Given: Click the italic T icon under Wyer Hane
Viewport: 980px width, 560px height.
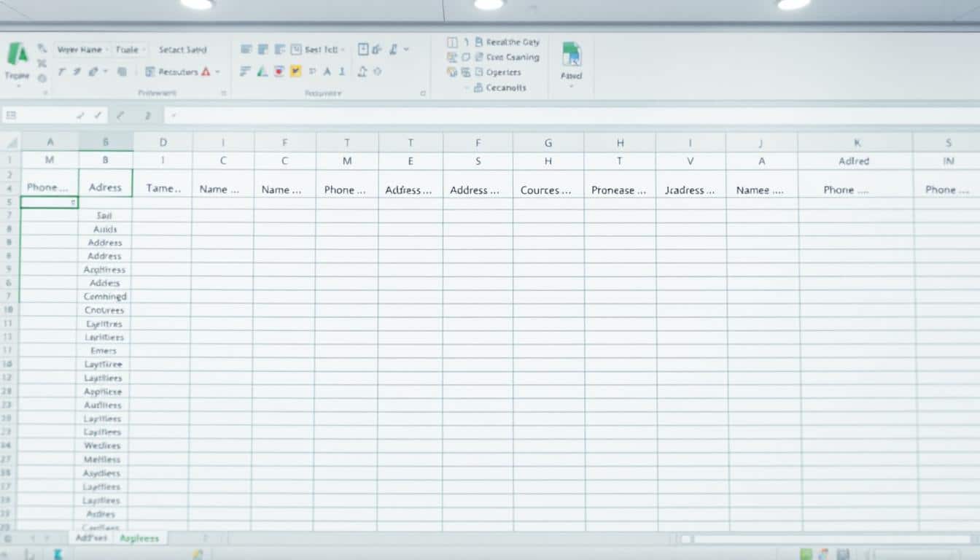Looking at the screenshot, I should click(61, 72).
